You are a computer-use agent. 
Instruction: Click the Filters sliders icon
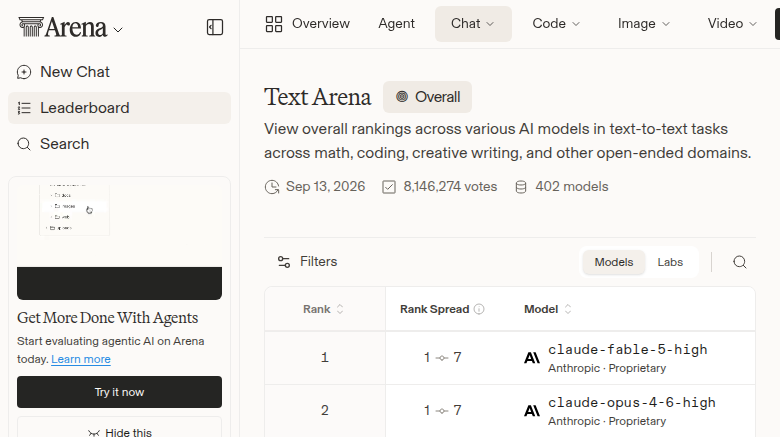point(284,262)
